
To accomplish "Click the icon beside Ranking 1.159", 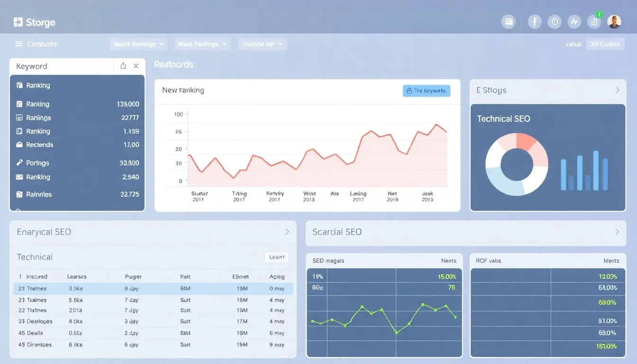I will point(19,131).
